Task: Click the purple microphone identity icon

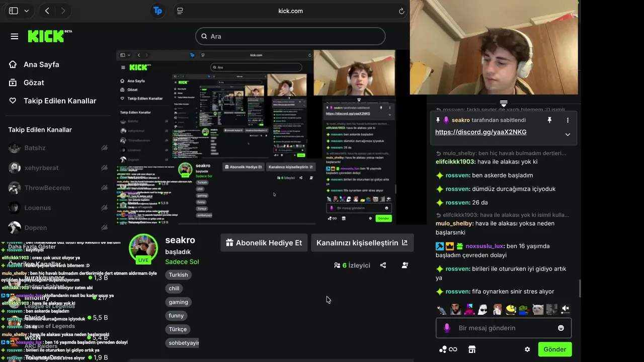Action: click(447, 328)
